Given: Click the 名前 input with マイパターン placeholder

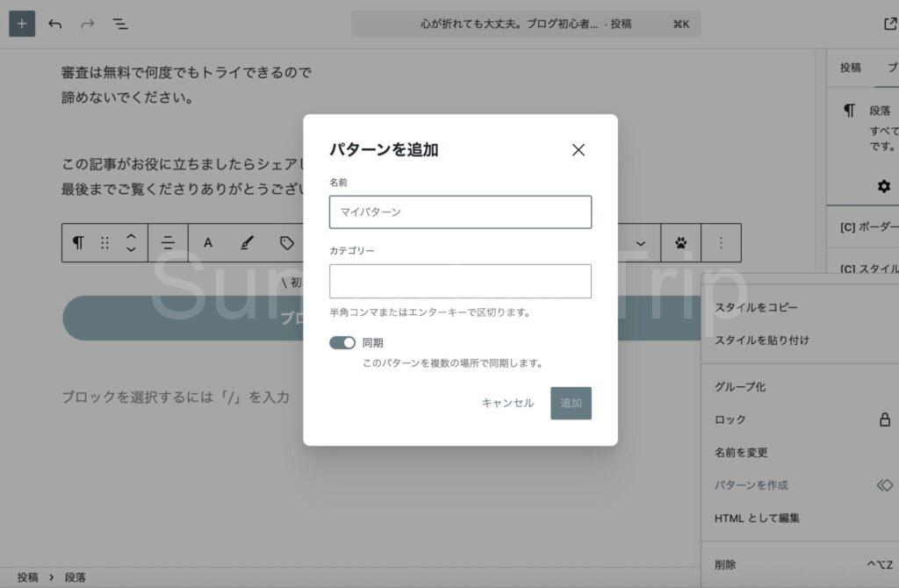Looking at the screenshot, I should click(x=460, y=212).
